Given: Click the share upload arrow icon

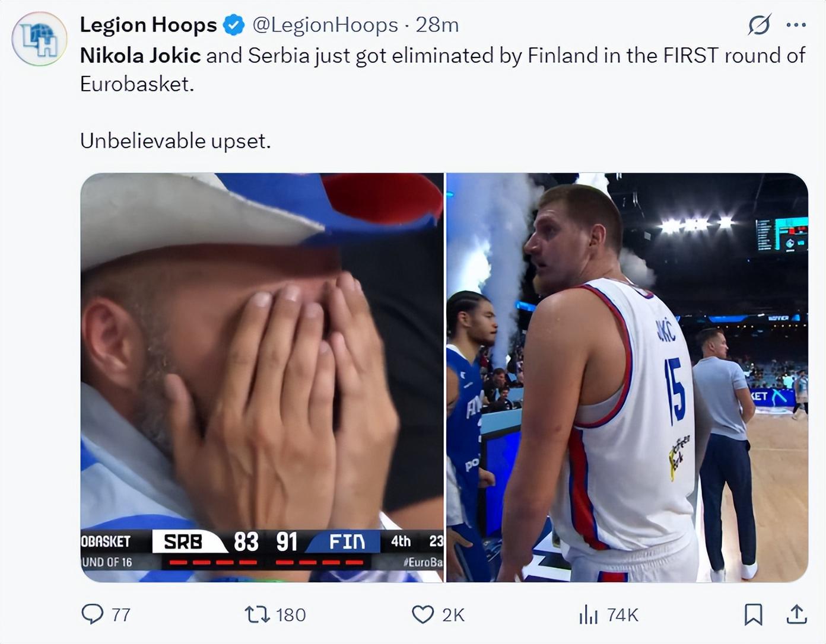Looking at the screenshot, I should [x=796, y=614].
